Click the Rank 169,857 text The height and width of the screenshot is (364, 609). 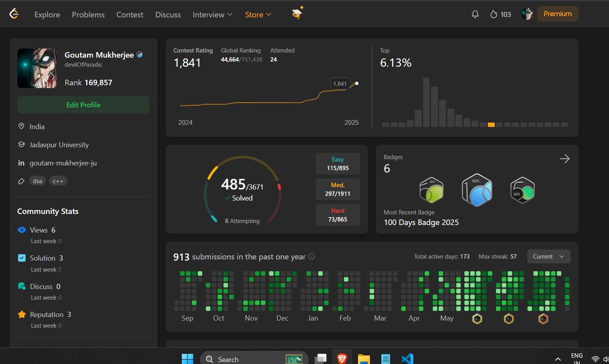pyautogui.click(x=88, y=82)
